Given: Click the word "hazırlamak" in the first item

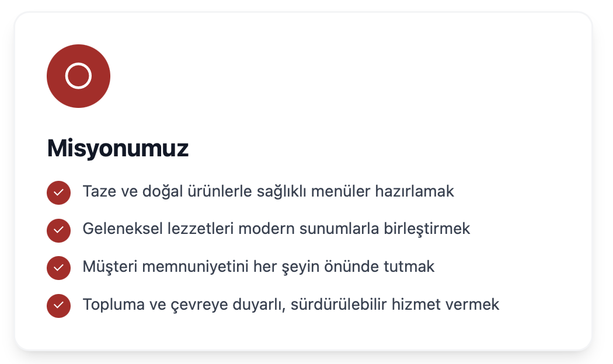Looking at the screenshot, I should tap(417, 191).
